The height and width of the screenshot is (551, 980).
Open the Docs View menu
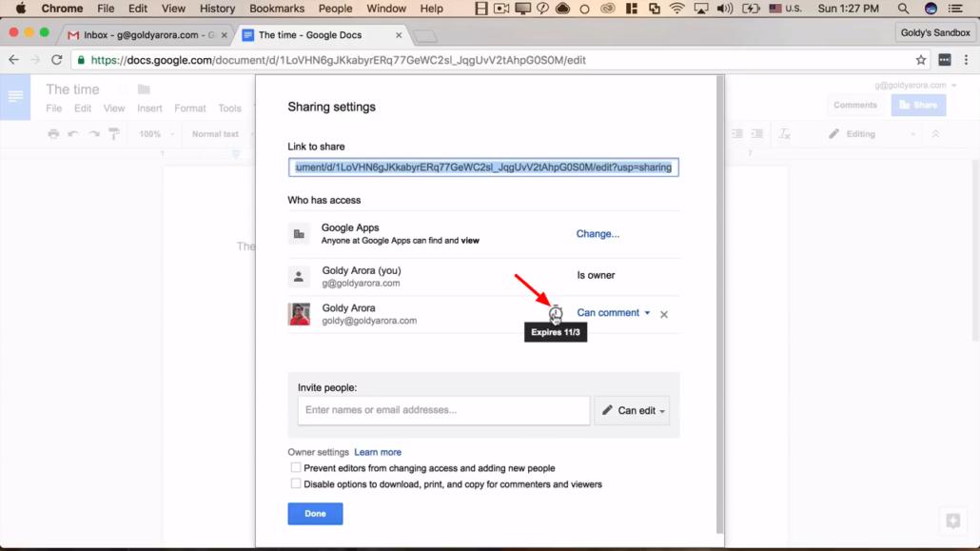pyautogui.click(x=114, y=108)
